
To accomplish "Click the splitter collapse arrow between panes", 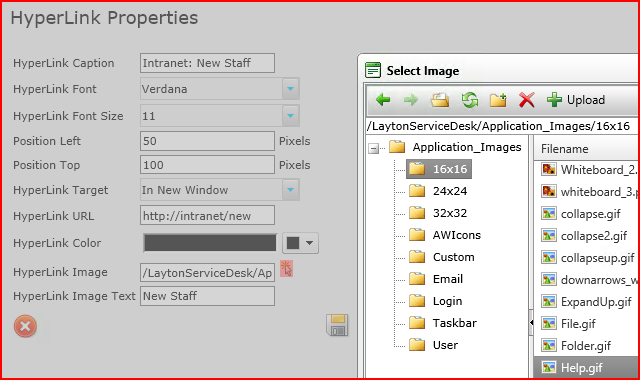I will point(531,322).
